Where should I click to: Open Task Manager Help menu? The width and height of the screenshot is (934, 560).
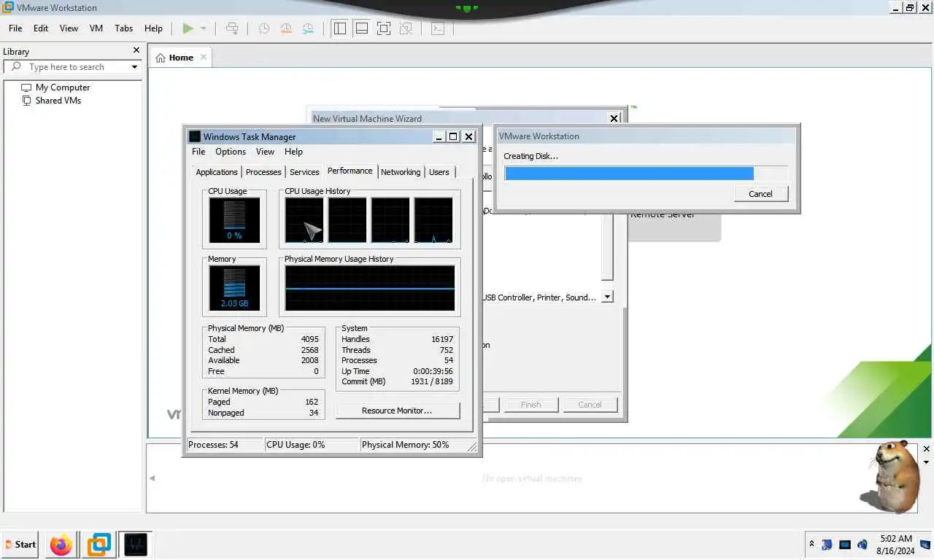pyautogui.click(x=293, y=152)
